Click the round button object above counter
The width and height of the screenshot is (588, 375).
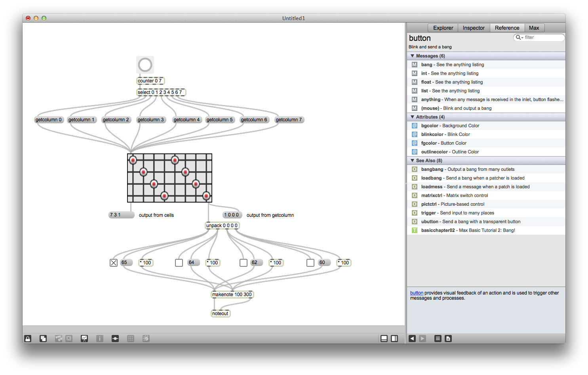(145, 65)
